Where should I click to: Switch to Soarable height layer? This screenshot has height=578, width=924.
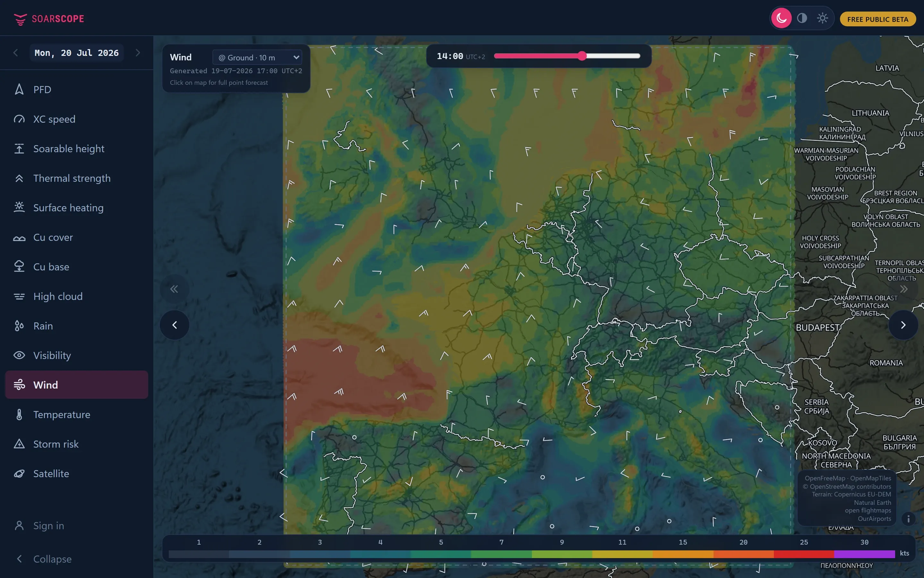76,148
